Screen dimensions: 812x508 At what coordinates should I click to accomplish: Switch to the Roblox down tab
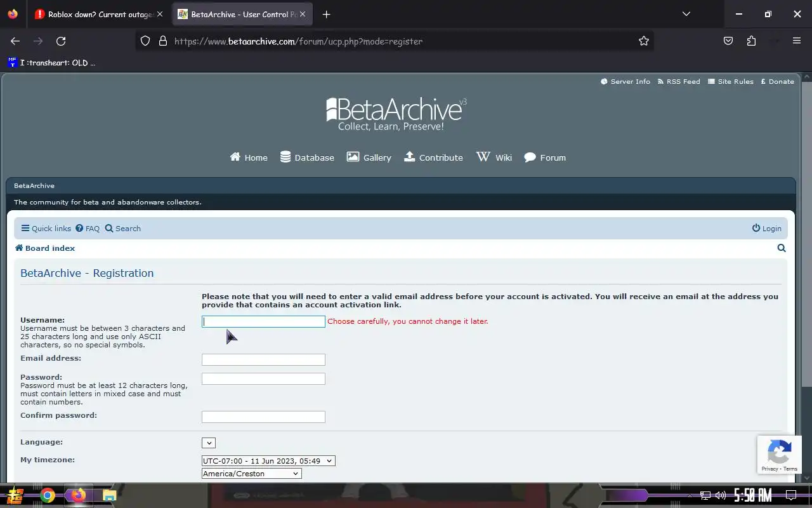pyautogui.click(x=98, y=14)
